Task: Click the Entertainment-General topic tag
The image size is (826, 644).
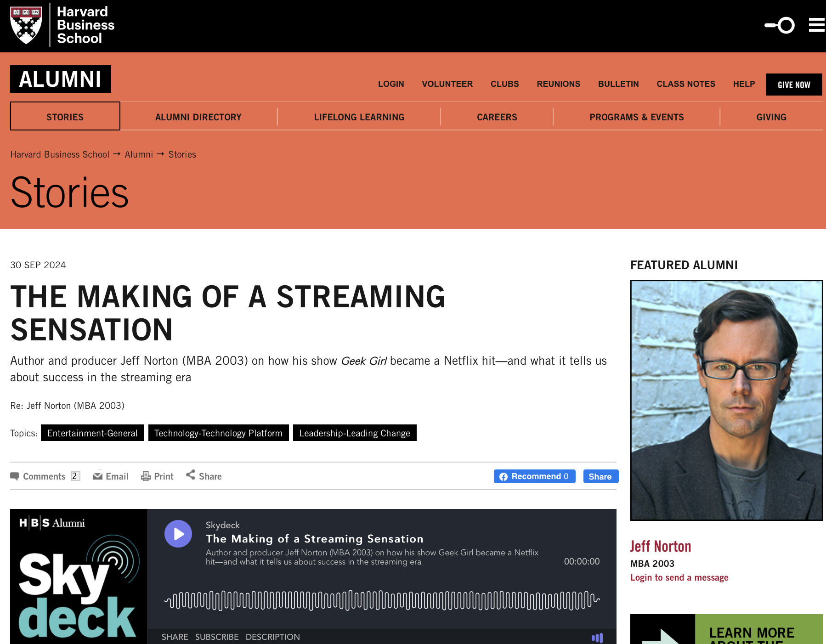Action: pos(92,433)
